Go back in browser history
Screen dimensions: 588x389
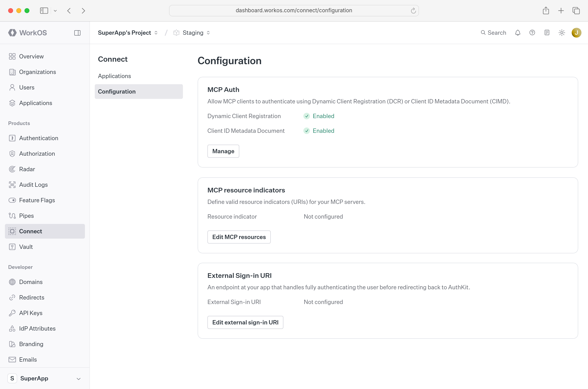69,11
